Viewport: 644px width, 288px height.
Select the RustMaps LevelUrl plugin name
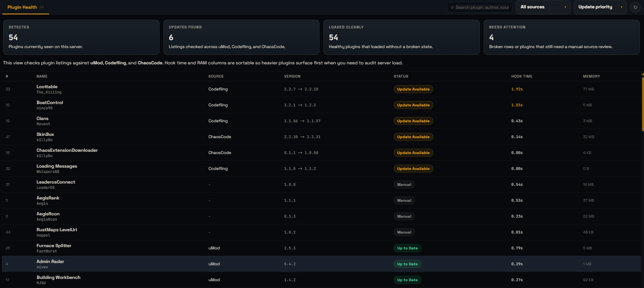pyautogui.click(x=57, y=230)
